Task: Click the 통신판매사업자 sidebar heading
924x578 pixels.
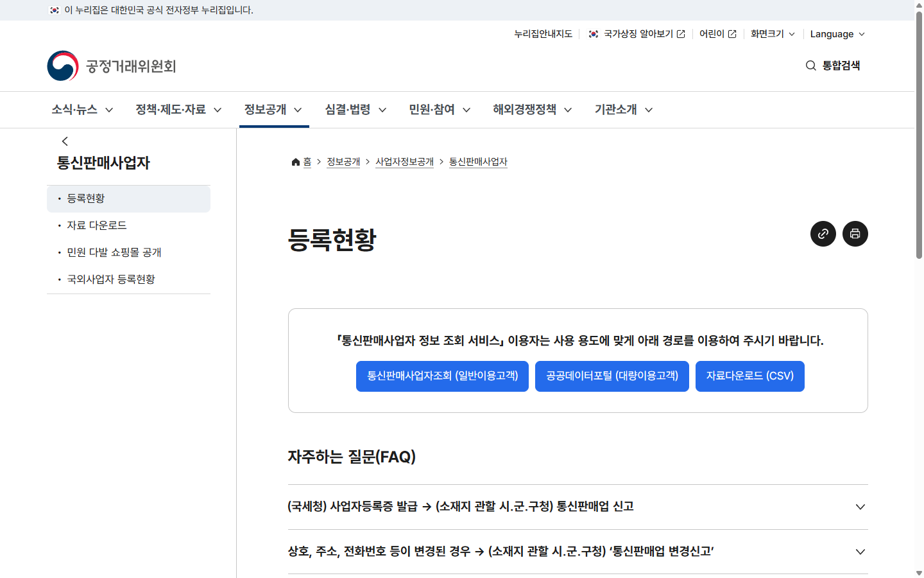Action: click(x=103, y=163)
